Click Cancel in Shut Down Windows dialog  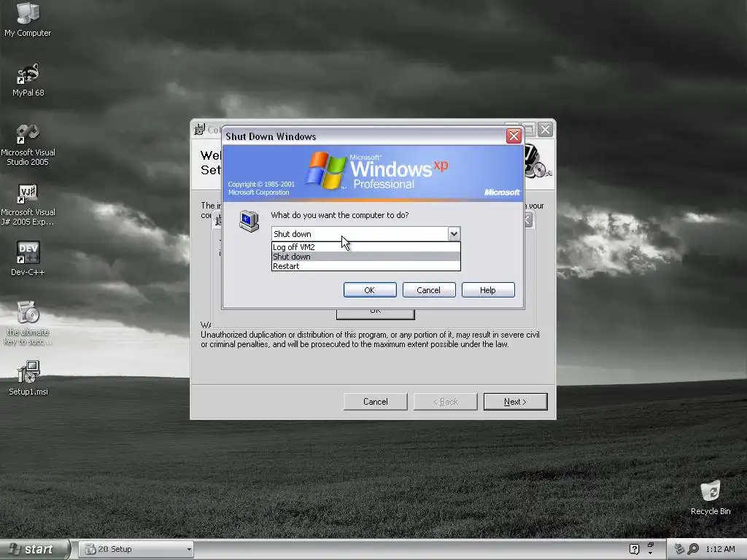point(429,290)
